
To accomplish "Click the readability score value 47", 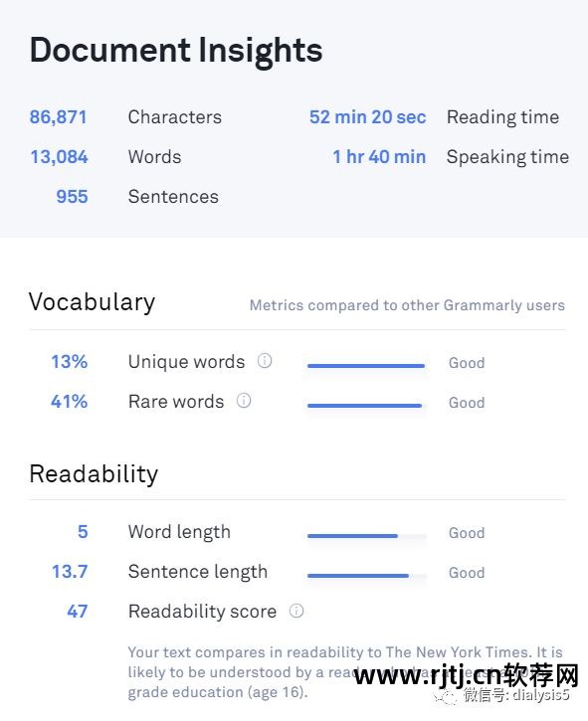I will point(78,612).
